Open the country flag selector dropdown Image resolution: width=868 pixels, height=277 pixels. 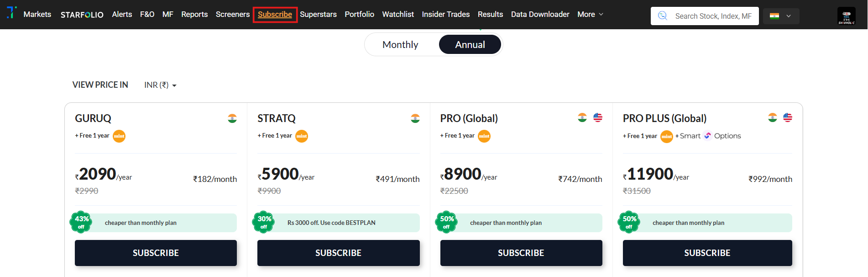click(781, 16)
